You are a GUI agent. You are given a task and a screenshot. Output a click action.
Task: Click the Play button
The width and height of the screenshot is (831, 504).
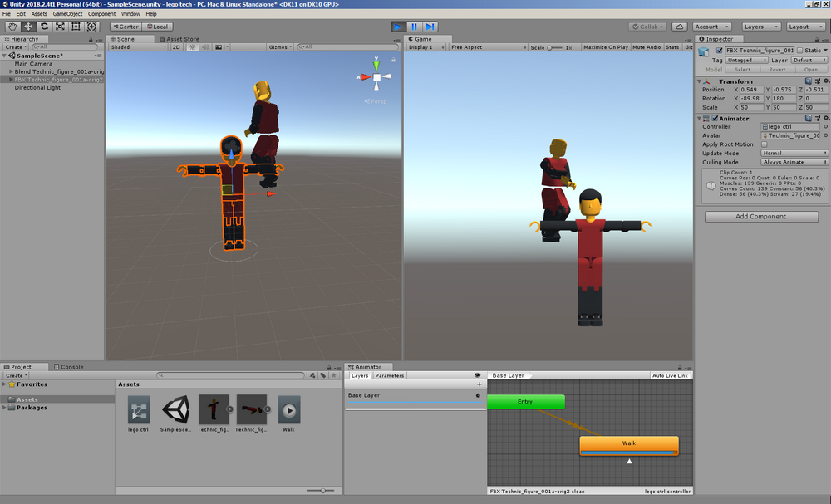398,27
